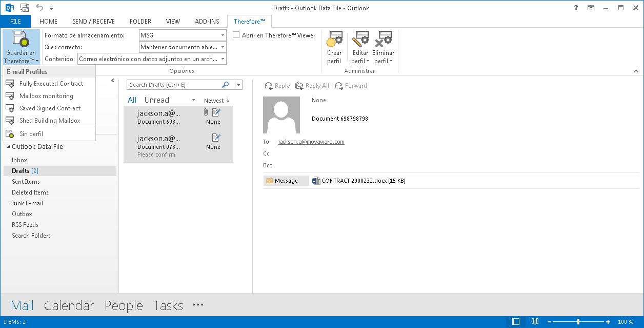This screenshot has width=644, height=328.
Task: Open more navigation options (three dots)
Action: tap(198, 305)
